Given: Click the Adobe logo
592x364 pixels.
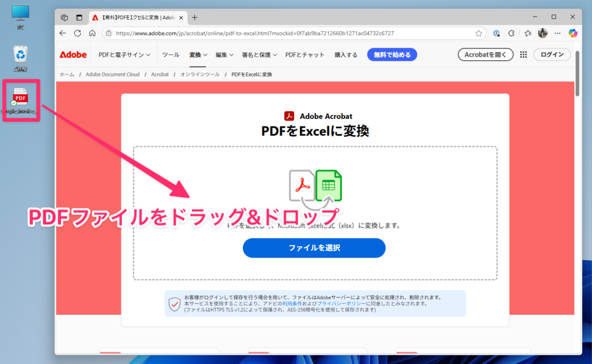Looking at the screenshot, I should (x=73, y=55).
